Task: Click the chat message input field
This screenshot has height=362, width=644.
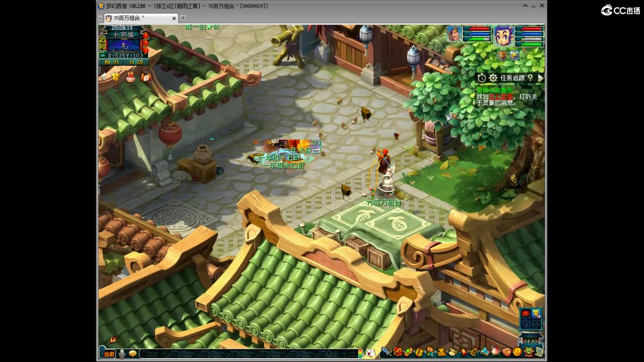Action: tap(249, 353)
